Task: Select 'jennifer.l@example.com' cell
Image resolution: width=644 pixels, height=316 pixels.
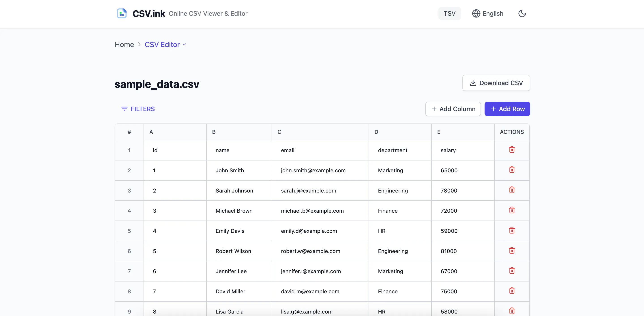Action: (x=320, y=271)
